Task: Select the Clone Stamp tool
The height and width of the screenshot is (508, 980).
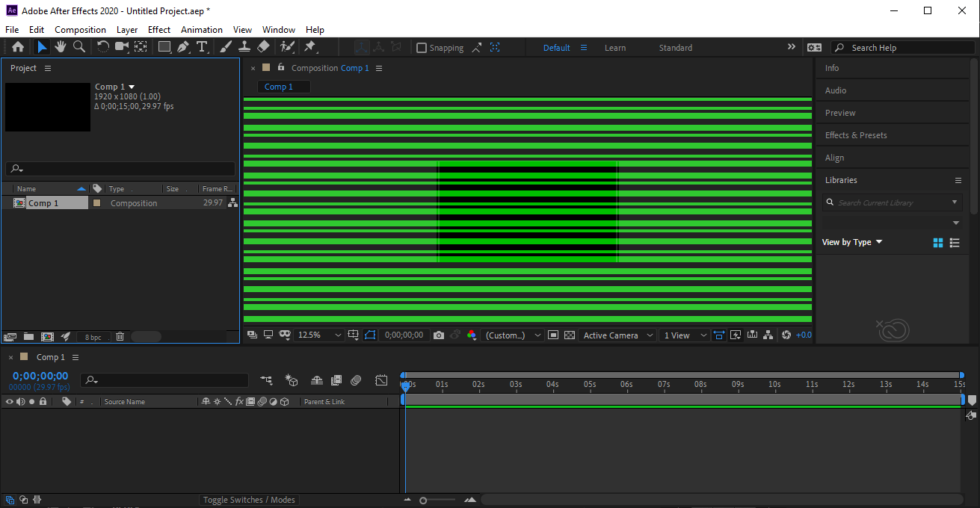Action: [244, 46]
